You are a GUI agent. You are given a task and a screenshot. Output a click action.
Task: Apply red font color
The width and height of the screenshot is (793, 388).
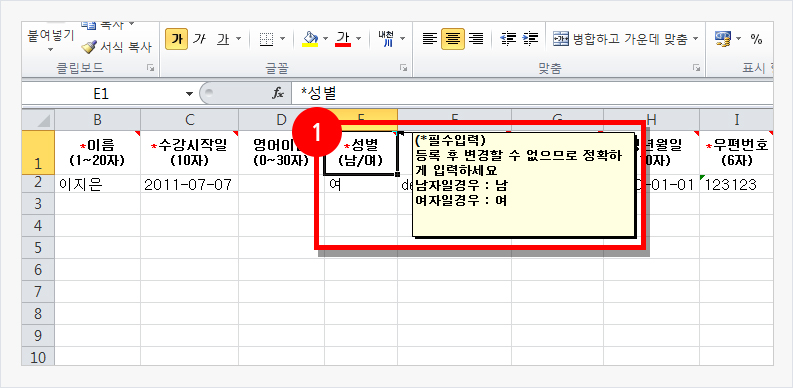[x=343, y=39]
